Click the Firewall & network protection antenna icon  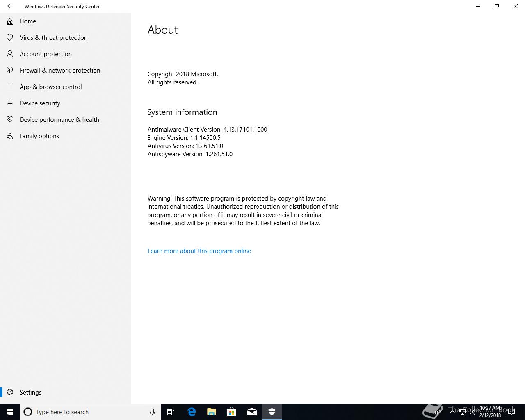tap(10, 71)
